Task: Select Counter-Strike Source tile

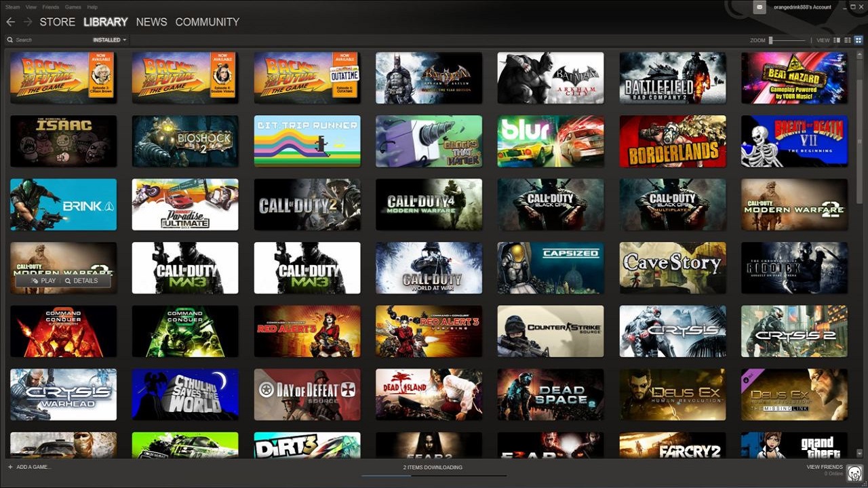Action: (551, 331)
